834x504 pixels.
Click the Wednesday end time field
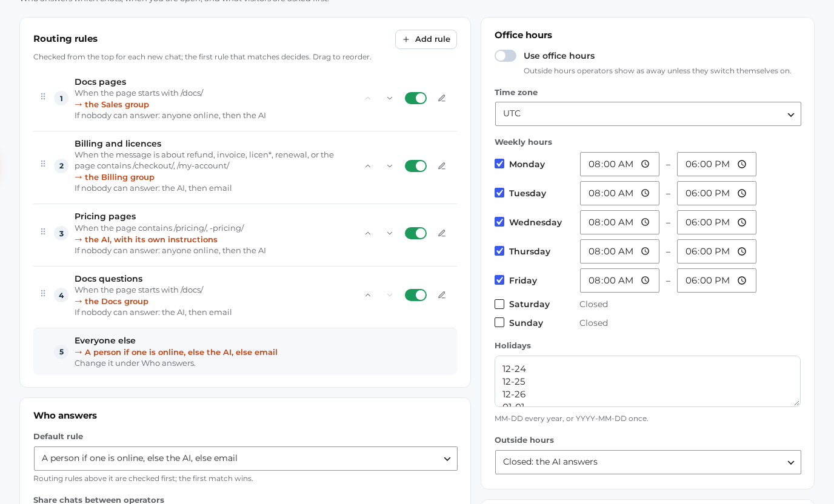pos(716,222)
